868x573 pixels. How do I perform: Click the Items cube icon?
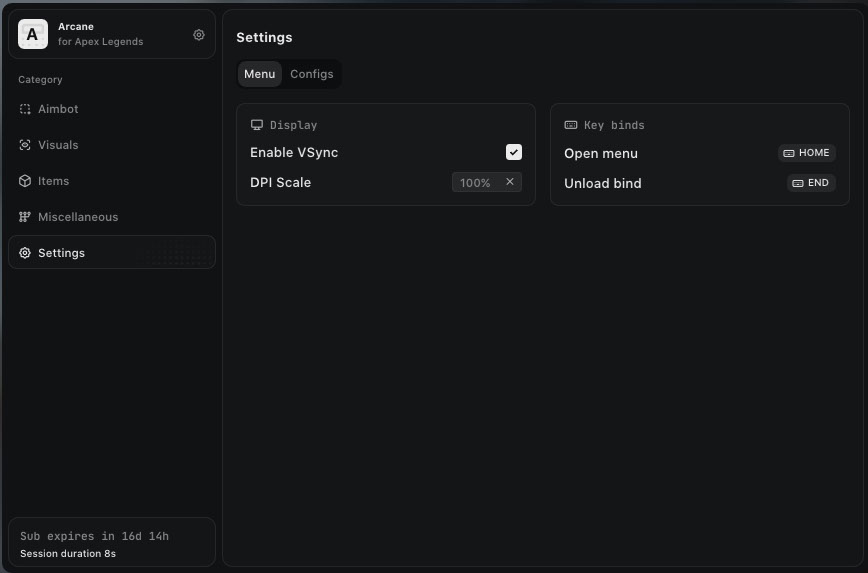click(x=25, y=181)
